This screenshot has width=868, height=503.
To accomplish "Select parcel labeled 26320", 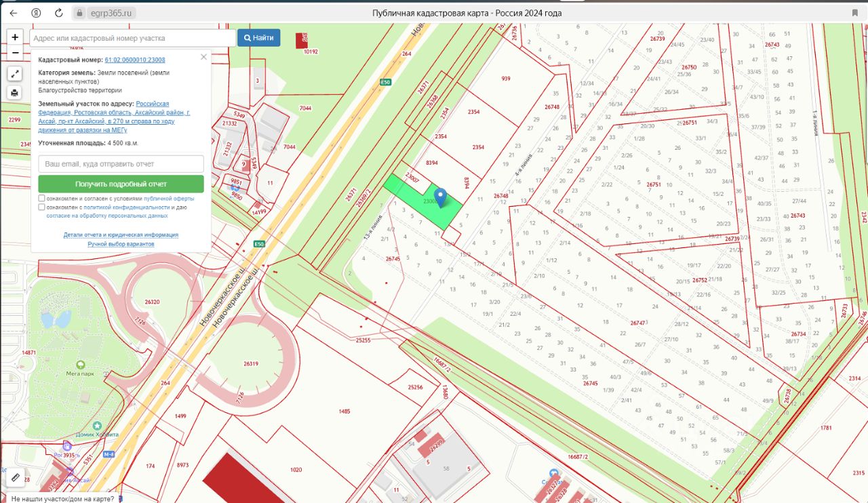I will pos(153,302).
